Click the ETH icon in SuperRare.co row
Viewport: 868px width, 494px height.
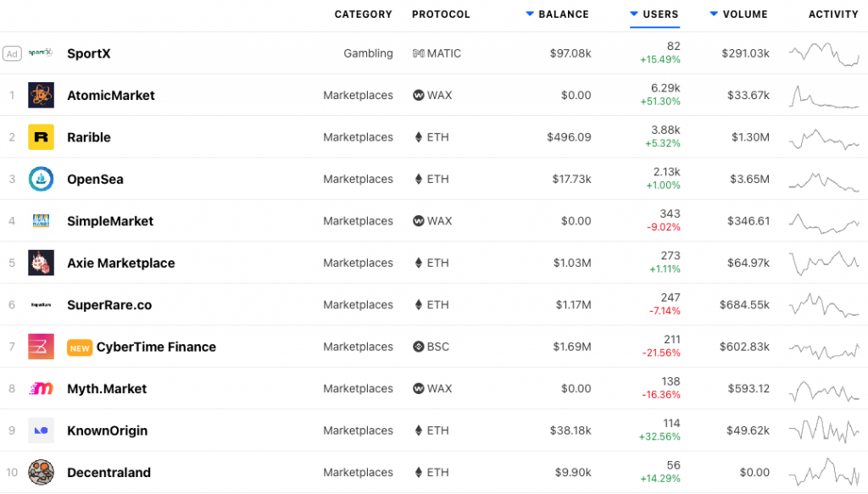[419, 305]
